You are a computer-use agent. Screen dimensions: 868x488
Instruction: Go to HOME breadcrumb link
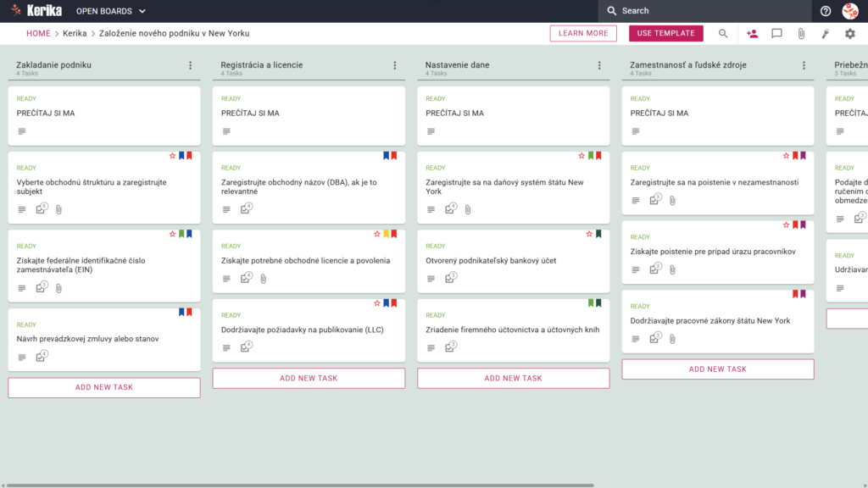(38, 33)
